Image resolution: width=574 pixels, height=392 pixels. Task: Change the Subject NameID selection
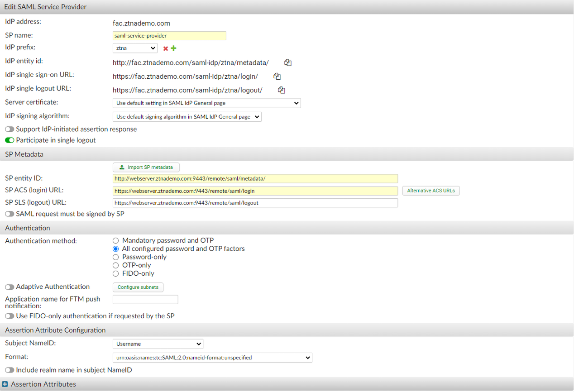tap(158, 344)
